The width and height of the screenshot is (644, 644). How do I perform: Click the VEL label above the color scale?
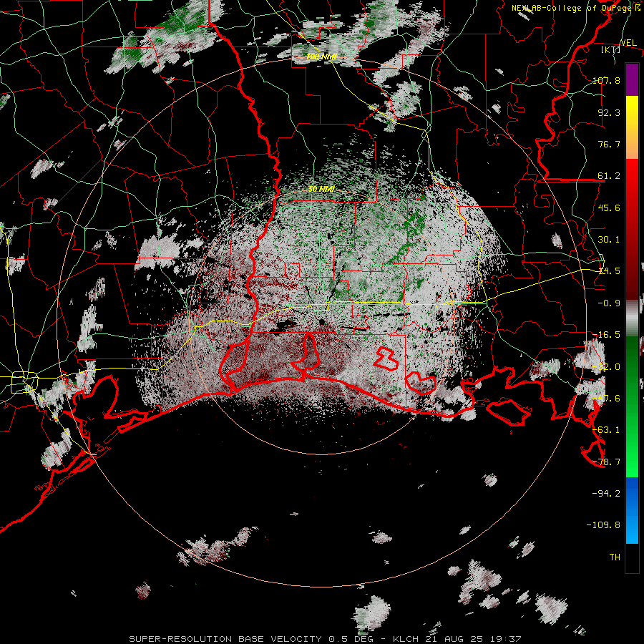pyautogui.click(x=628, y=42)
